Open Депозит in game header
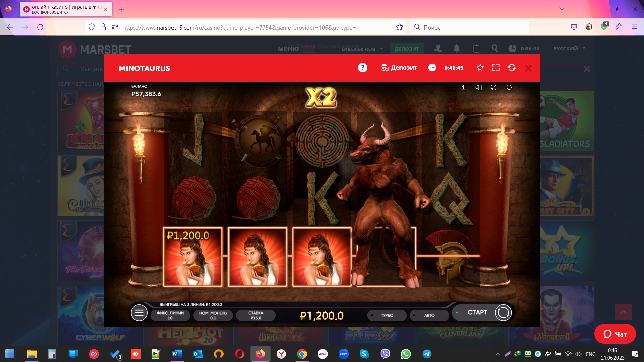644x362 pixels. pyautogui.click(x=399, y=68)
